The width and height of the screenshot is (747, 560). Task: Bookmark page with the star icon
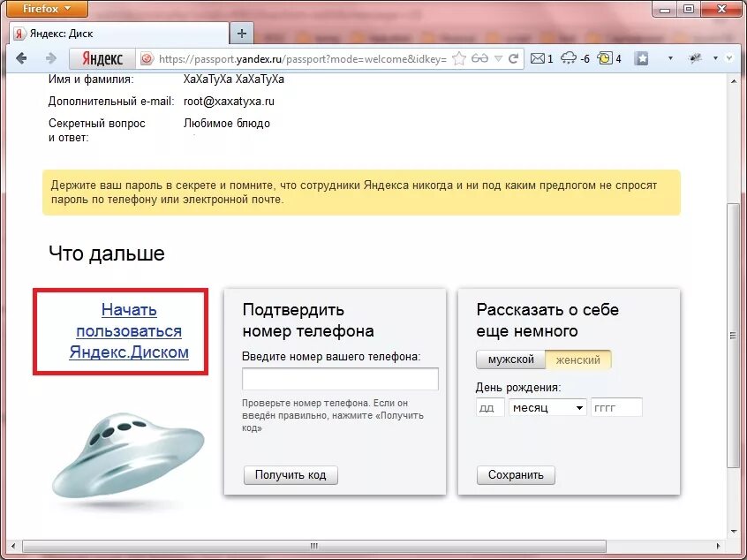tap(459, 58)
